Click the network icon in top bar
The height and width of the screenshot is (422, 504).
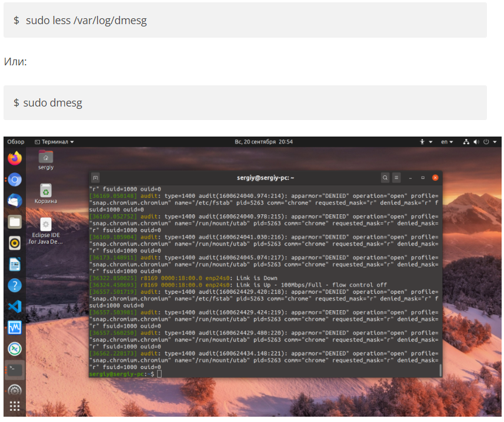click(x=466, y=142)
